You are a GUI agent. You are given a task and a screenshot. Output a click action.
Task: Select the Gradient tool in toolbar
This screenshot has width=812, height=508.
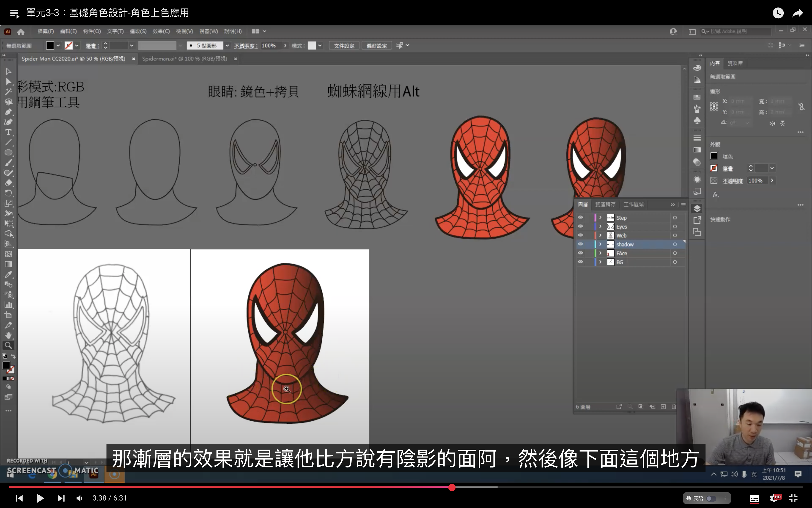pyautogui.click(x=8, y=264)
